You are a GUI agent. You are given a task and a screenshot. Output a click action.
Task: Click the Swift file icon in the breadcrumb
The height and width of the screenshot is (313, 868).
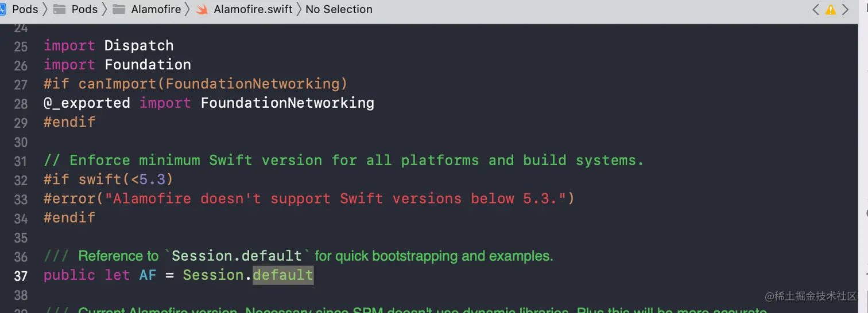[202, 9]
